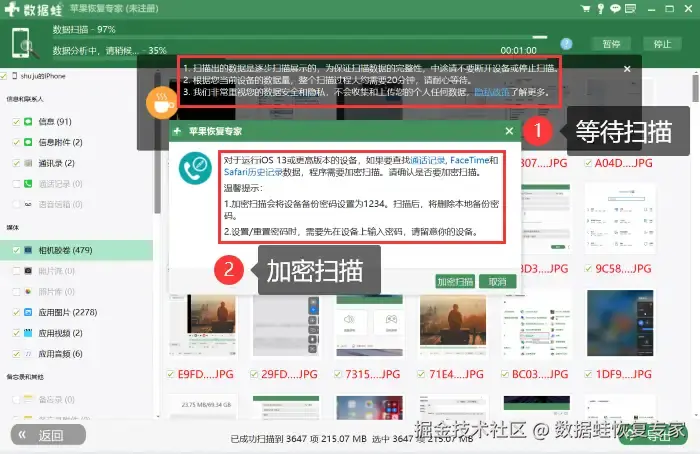Click the 数据蛙 logo in title bar
700x454 pixels.
[33, 9]
